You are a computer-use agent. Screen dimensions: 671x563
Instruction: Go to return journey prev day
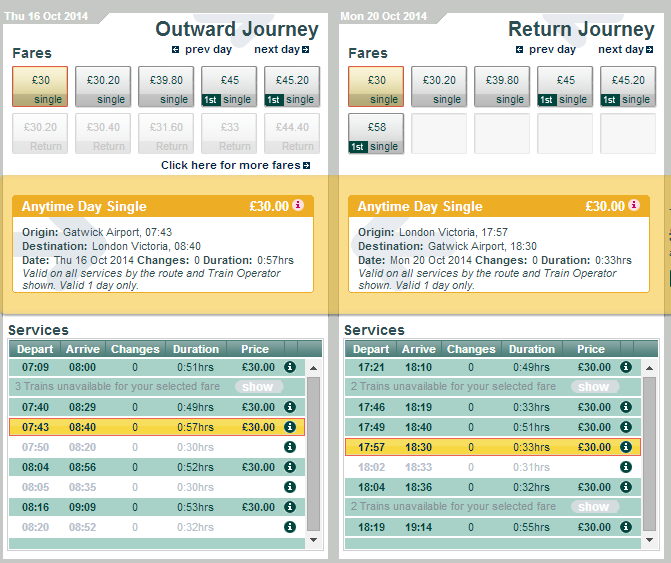pyautogui.click(x=546, y=50)
